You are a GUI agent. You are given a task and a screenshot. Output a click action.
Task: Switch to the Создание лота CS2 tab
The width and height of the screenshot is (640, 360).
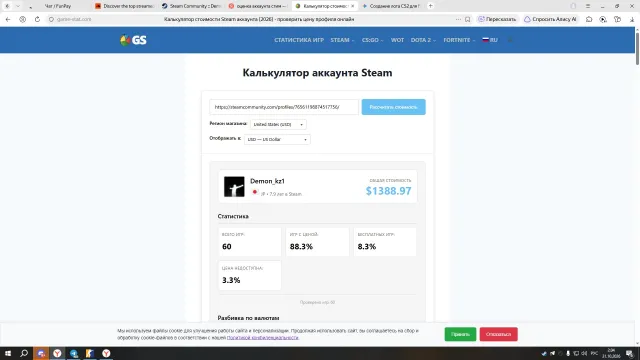click(392, 6)
